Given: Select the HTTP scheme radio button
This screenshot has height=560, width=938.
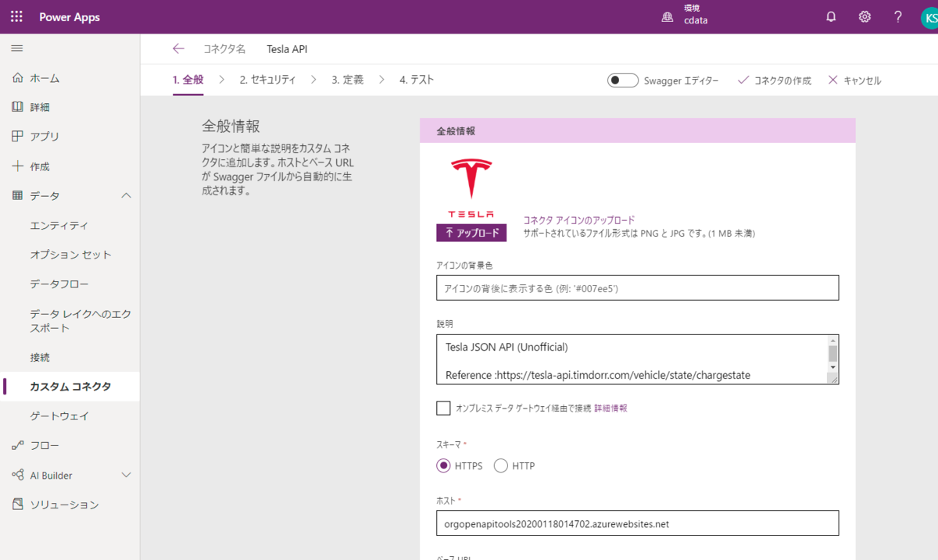Looking at the screenshot, I should [501, 465].
